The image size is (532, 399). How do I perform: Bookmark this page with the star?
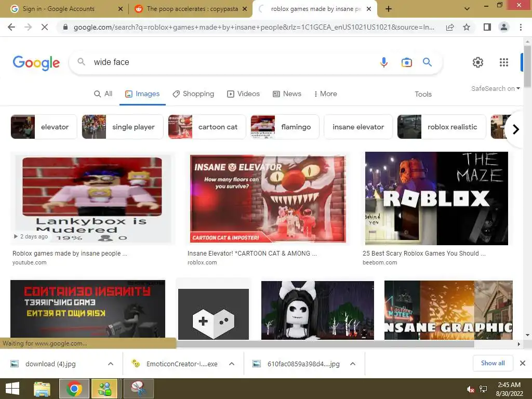(467, 27)
